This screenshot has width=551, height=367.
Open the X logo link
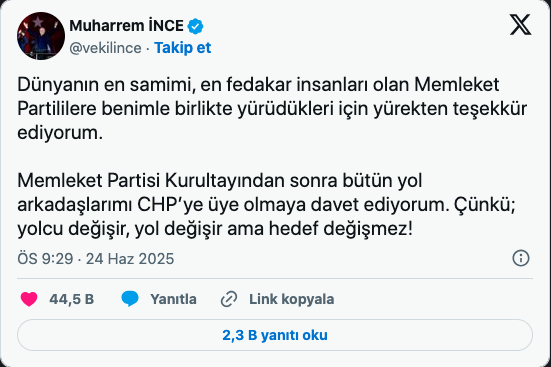click(x=520, y=25)
